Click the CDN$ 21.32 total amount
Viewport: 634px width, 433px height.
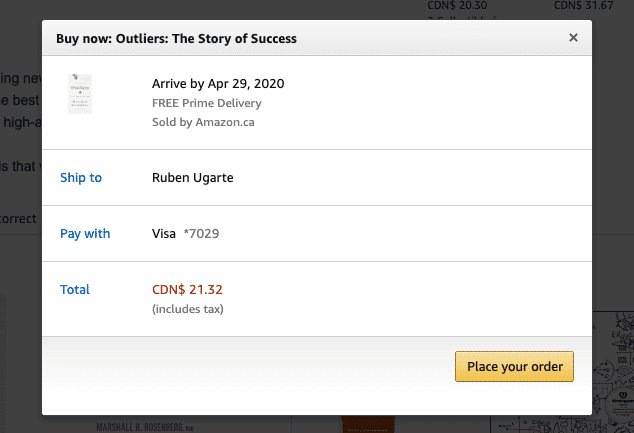click(x=187, y=289)
